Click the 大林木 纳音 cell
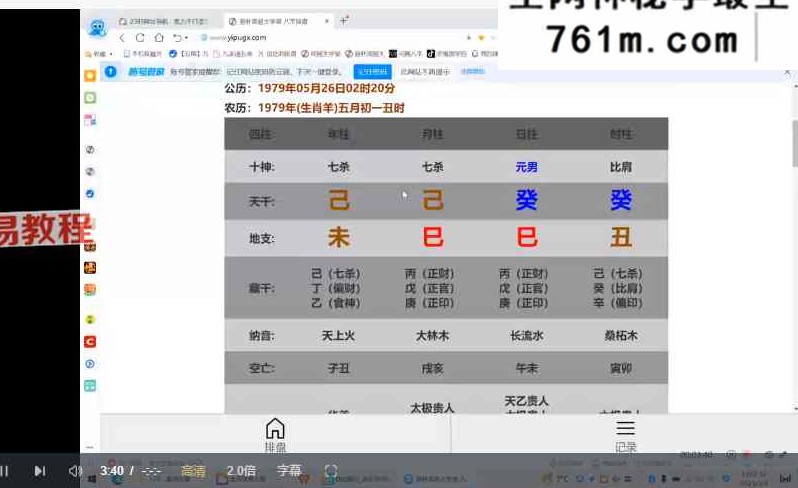798x488 pixels. (432, 336)
